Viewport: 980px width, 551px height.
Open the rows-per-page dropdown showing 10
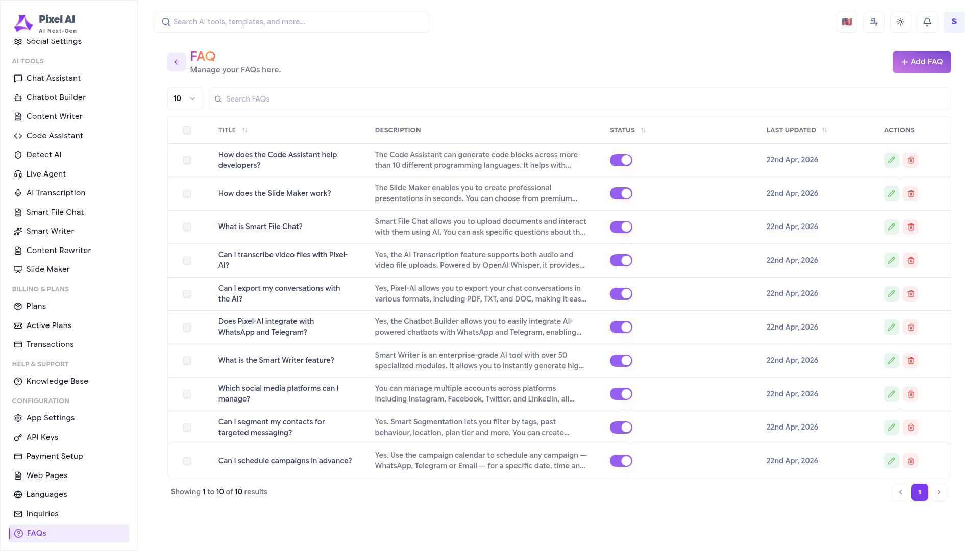click(185, 98)
